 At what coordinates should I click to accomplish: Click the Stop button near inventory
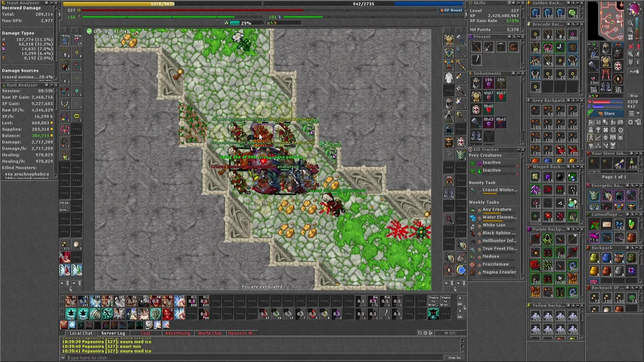pyautogui.click(x=634, y=96)
